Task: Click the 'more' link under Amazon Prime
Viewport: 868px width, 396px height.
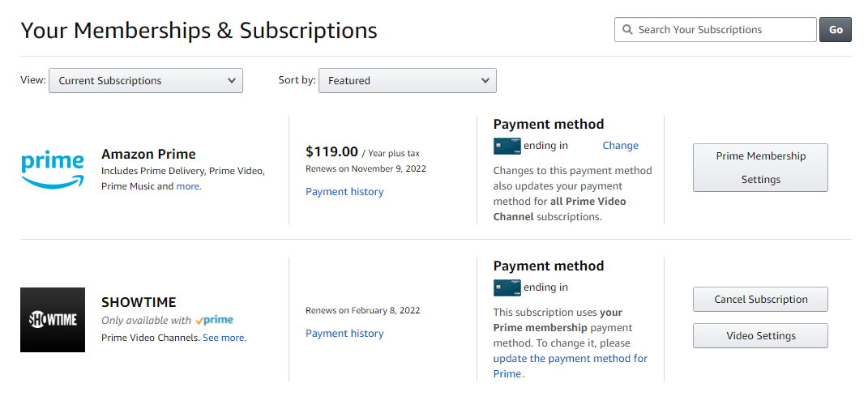Action: pyautogui.click(x=188, y=186)
